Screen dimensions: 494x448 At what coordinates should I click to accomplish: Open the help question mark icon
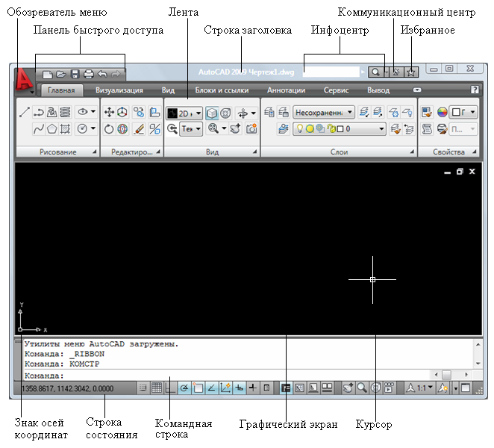tap(475, 90)
